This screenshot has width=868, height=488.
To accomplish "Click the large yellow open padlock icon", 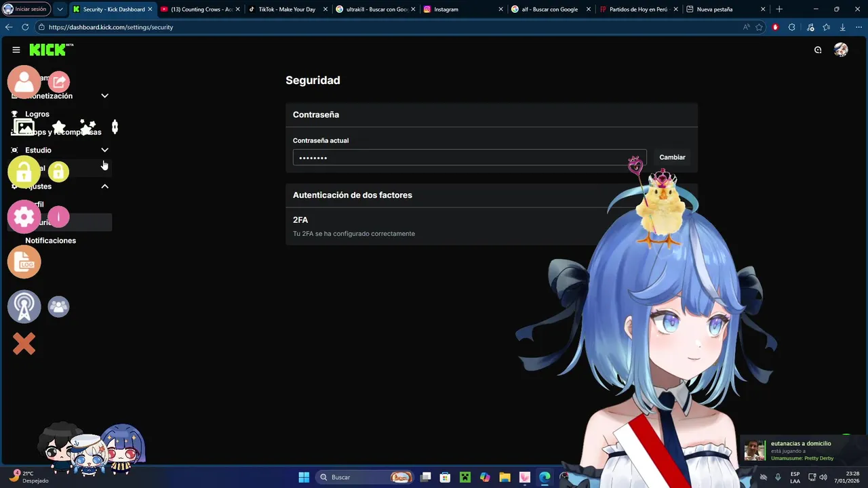I will point(24,171).
